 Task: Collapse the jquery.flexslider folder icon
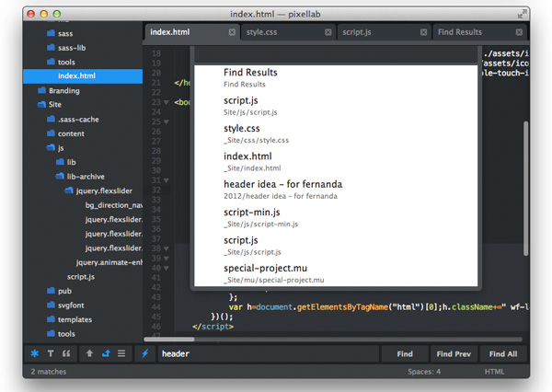(69, 190)
